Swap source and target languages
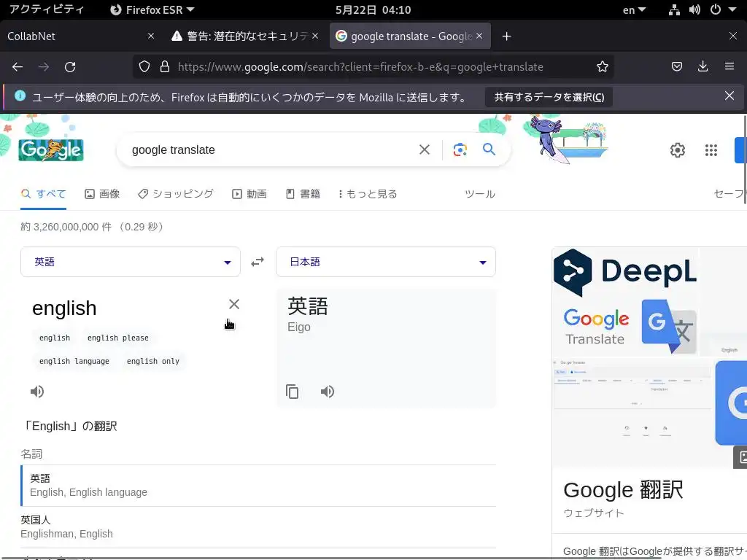747x560 pixels. [x=258, y=262]
